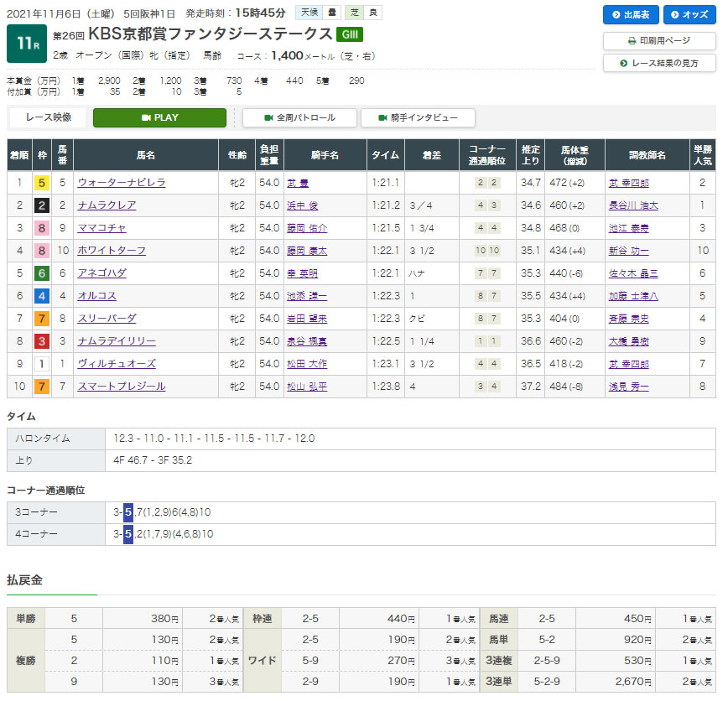The height and width of the screenshot is (701, 728).
Task: Click the 出馬表 blue button
Action: 631,15
